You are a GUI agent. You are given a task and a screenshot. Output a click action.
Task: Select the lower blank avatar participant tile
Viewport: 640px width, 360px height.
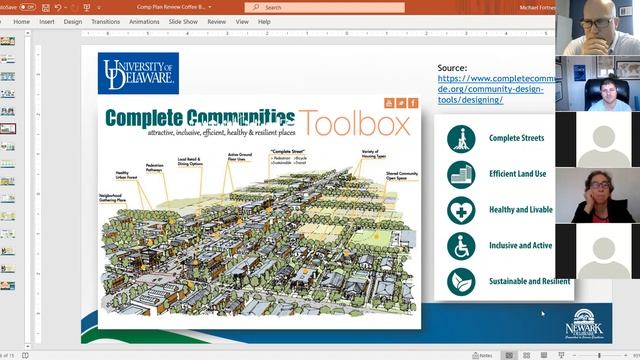[x=598, y=251]
